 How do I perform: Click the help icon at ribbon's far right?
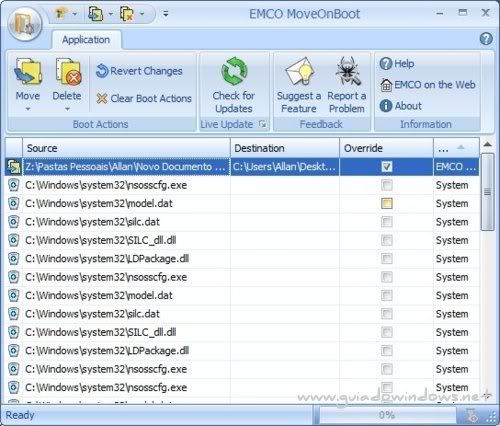click(x=486, y=39)
